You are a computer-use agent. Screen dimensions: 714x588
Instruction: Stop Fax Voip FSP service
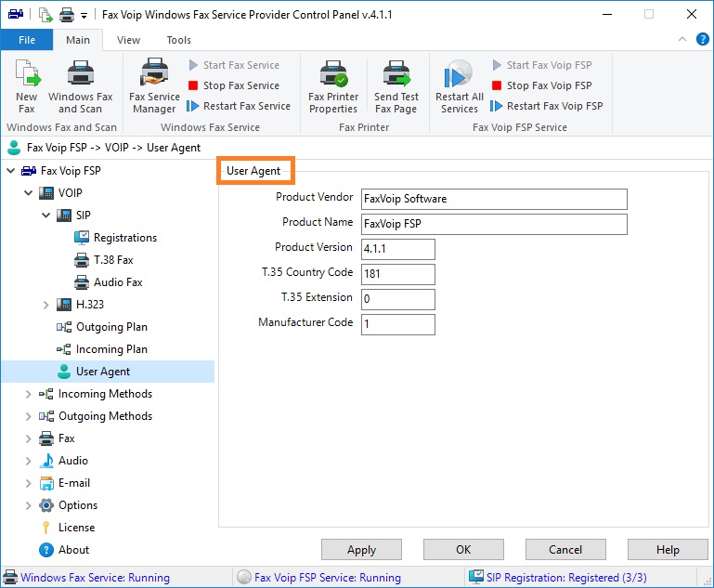[542, 85]
